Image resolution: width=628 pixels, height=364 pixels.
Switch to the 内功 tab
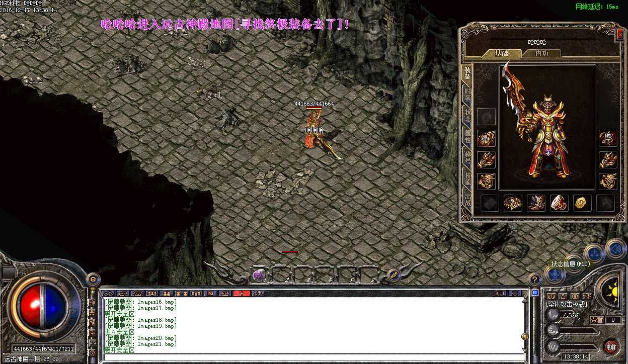coord(541,53)
